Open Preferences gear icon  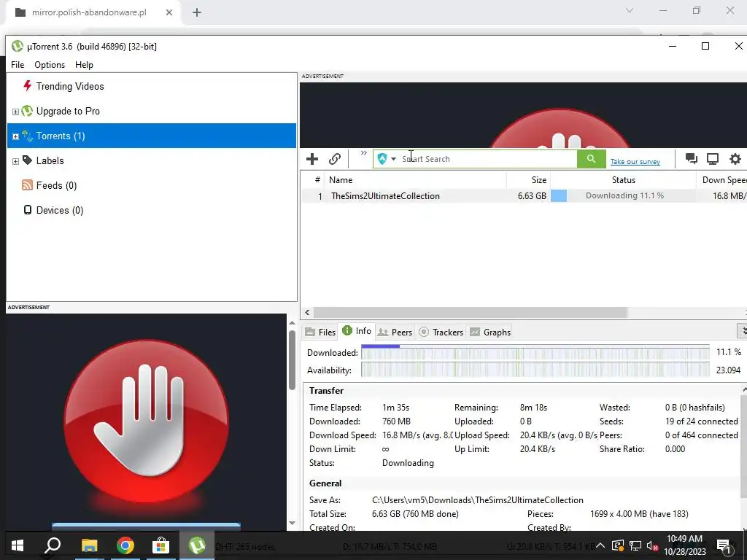click(735, 159)
